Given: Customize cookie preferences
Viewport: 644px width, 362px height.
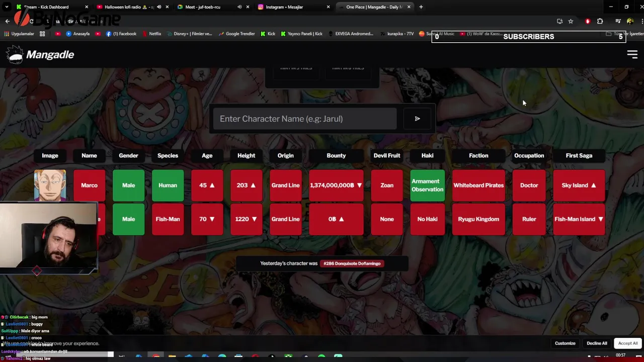Looking at the screenshot, I should (565, 343).
